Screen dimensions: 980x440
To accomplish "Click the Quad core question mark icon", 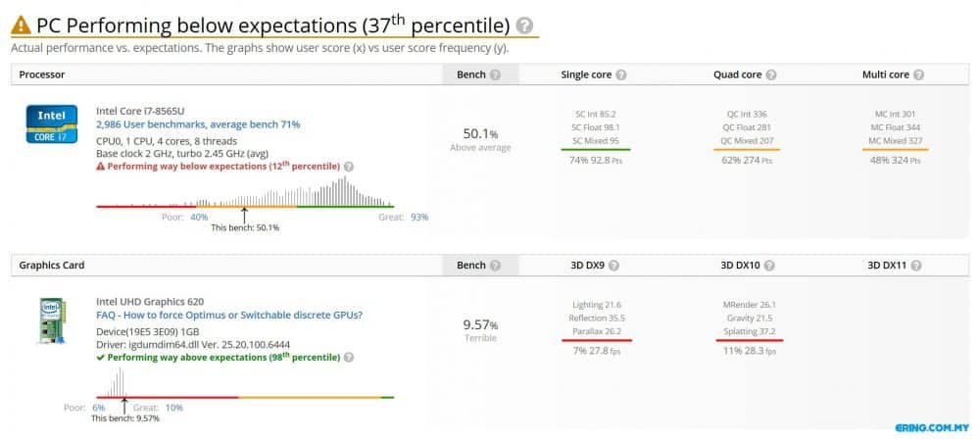I will (770, 75).
